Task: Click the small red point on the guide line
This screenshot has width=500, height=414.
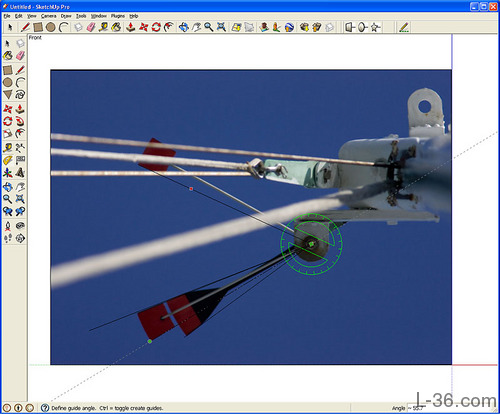Action: click(x=191, y=189)
